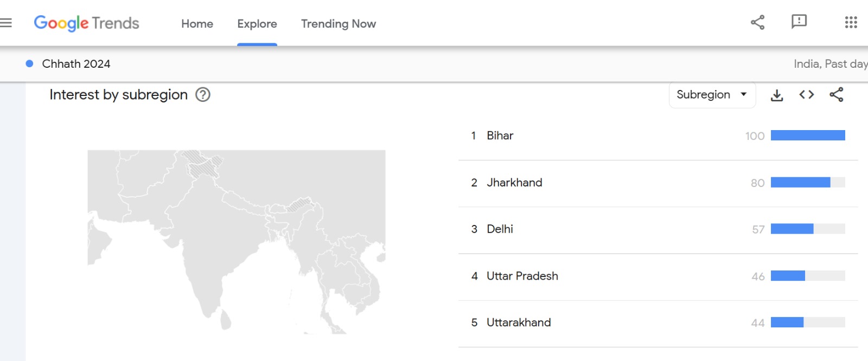
Task: Click the Google Trends logo
Action: pos(86,23)
